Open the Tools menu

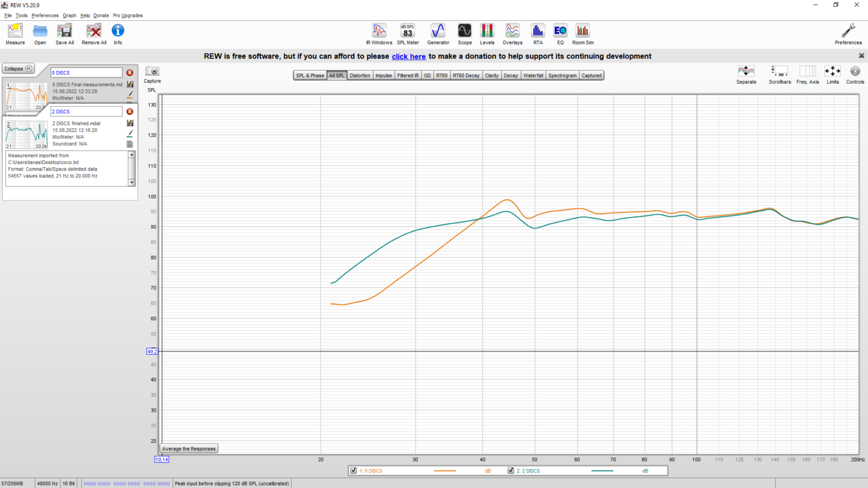21,16
